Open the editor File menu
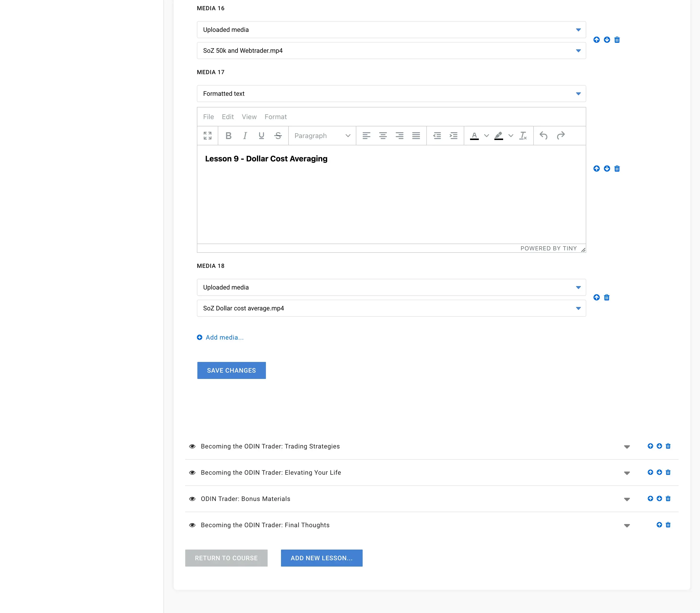700x613 pixels. [208, 117]
